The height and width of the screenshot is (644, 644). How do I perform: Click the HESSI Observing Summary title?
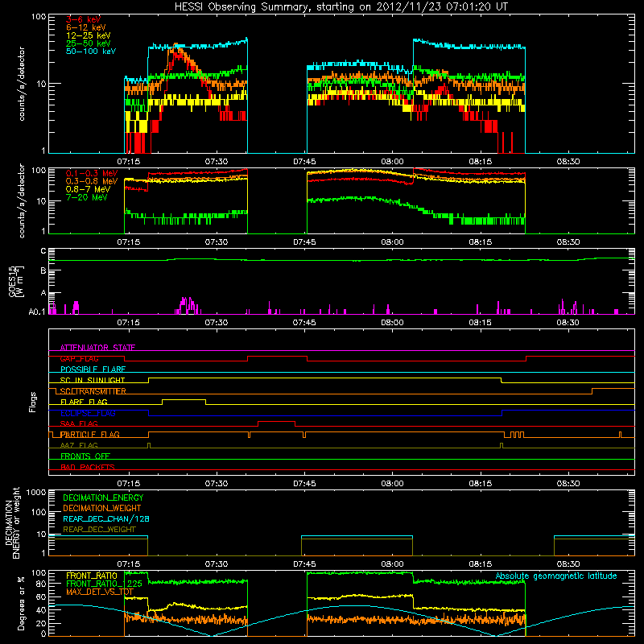[341, 7]
